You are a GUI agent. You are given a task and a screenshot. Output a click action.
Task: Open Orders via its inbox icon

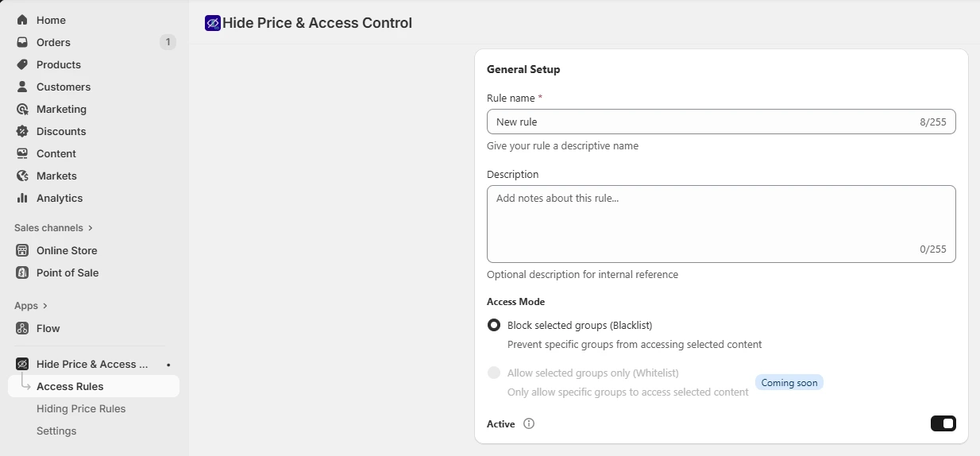[x=22, y=42]
